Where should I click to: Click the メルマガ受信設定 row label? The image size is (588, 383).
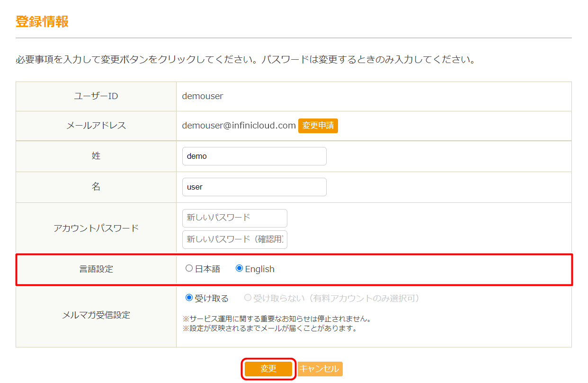(x=96, y=315)
